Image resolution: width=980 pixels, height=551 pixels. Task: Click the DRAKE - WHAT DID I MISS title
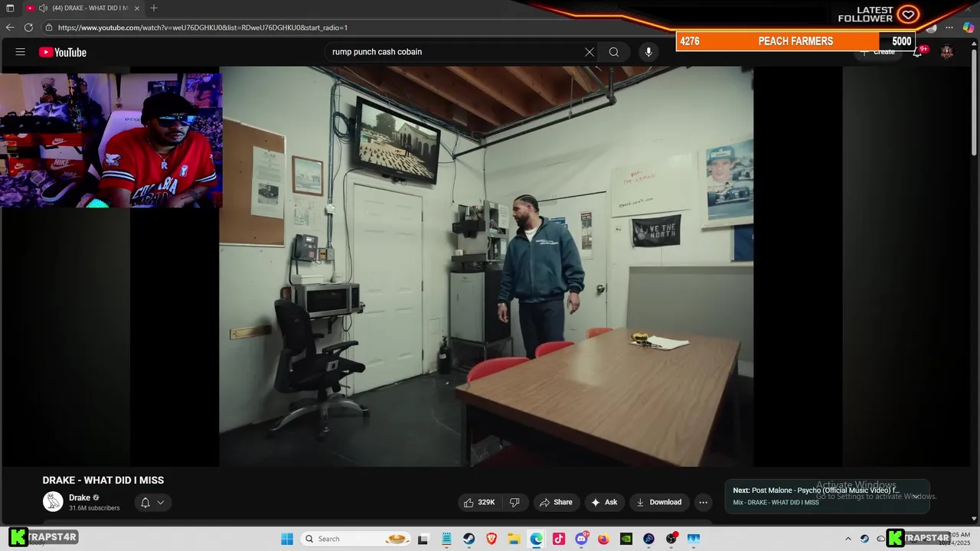[103, 481]
